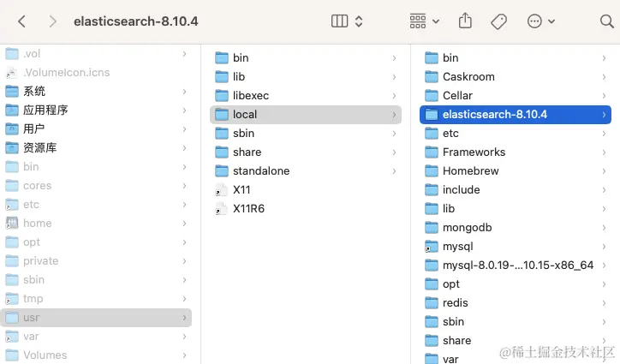Screen dimensions: 620x364
Task: Select the mongodb folder
Action: [467, 228]
